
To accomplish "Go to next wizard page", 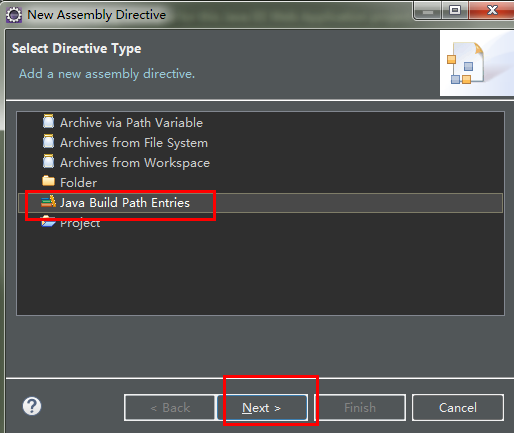I will click(262, 408).
